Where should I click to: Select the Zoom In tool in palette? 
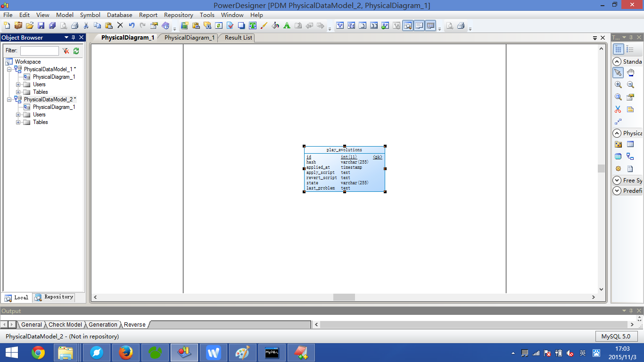(x=618, y=85)
